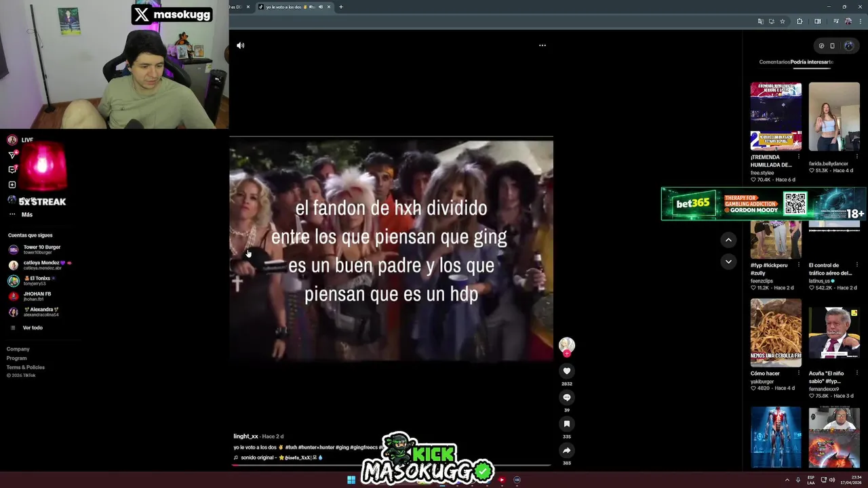Image resolution: width=868 pixels, height=488 pixels.
Task: Open Acuña El niño sabio thumbnail
Action: coord(834,333)
